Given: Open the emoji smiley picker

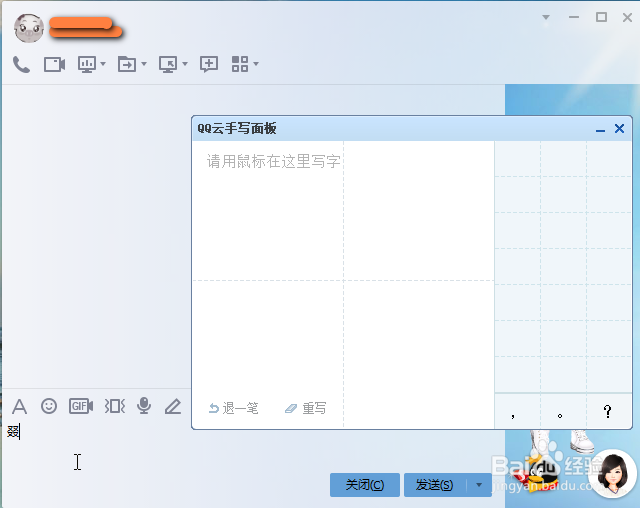Looking at the screenshot, I should (x=49, y=406).
